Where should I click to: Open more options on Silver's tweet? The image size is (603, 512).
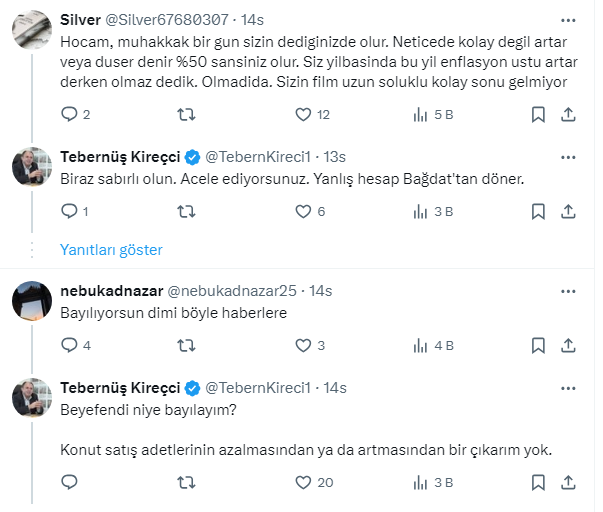click(568, 20)
